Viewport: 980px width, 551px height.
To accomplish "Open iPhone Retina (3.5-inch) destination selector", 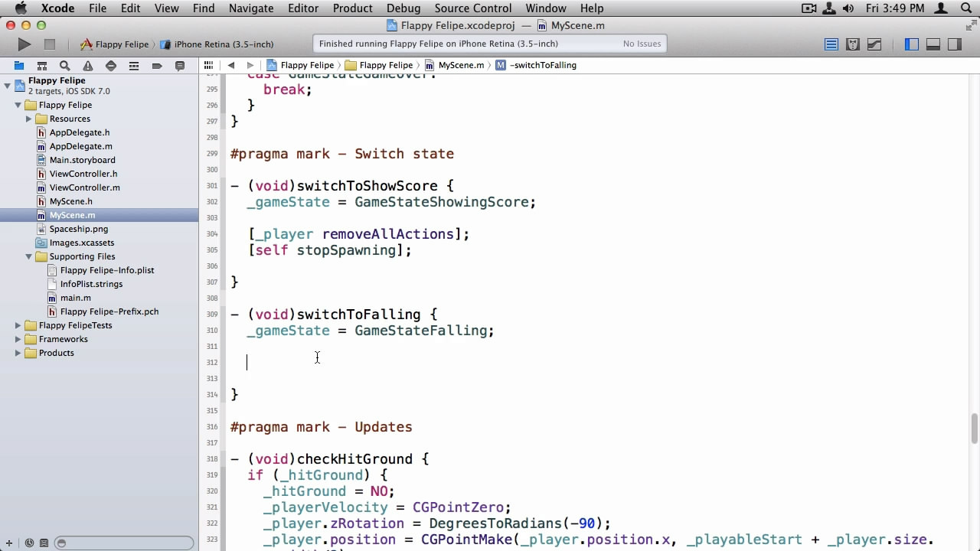I will pyautogui.click(x=217, y=44).
